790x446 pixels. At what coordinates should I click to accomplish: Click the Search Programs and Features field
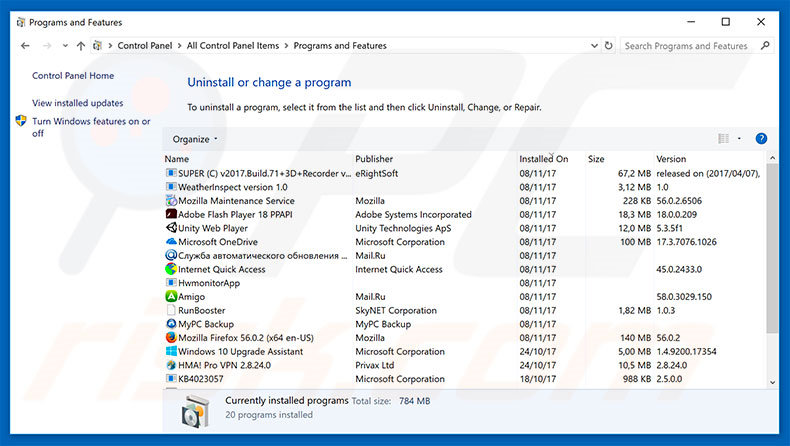point(686,46)
